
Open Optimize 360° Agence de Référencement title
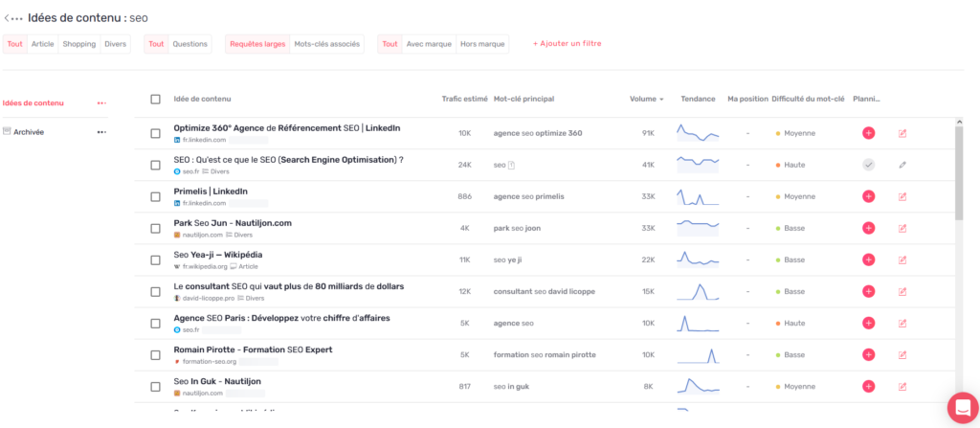pyautogui.click(x=287, y=128)
